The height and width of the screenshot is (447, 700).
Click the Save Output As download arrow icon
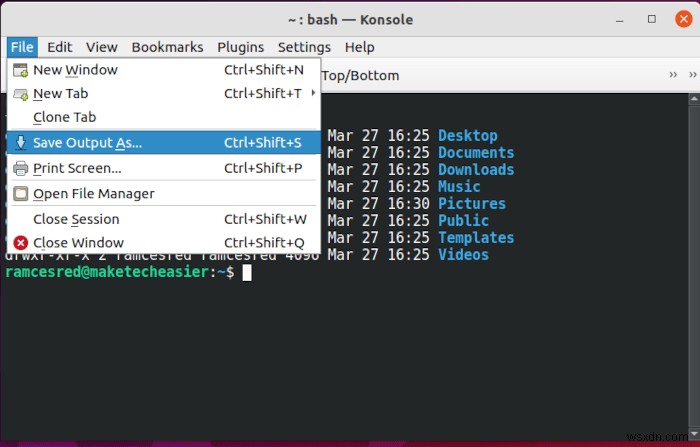[x=21, y=142]
